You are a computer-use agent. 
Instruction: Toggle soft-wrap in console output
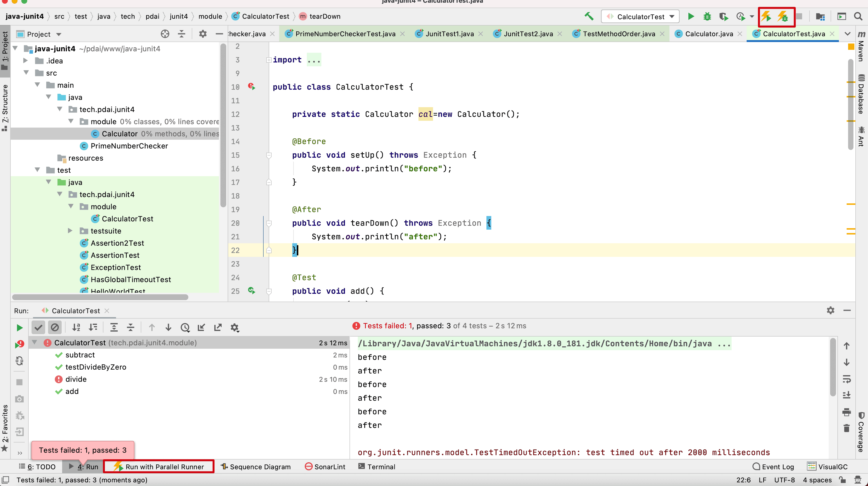tap(846, 379)
